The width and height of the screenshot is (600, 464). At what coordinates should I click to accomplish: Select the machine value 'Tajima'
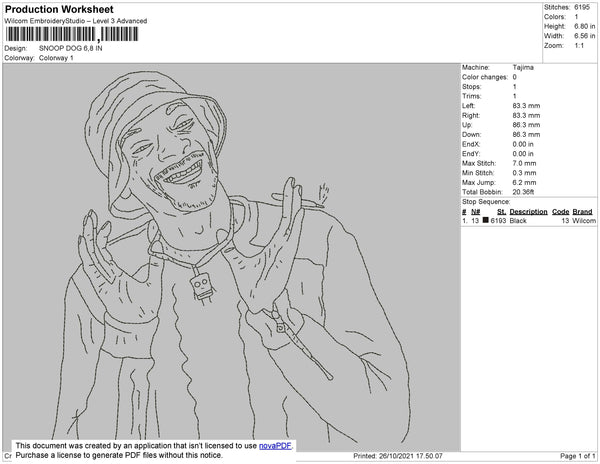click(523, 67)
